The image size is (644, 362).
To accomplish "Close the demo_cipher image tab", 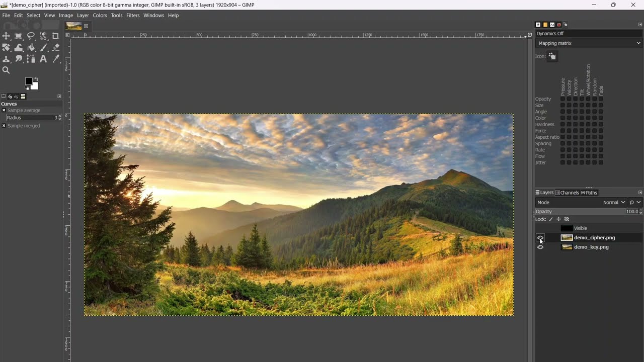I will [x=86, y=26].
